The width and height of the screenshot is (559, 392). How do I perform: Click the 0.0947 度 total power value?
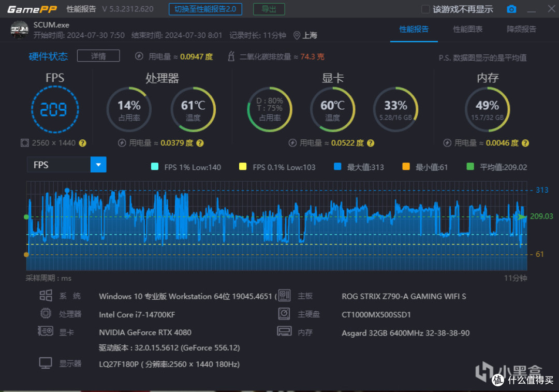pos(197,57)
